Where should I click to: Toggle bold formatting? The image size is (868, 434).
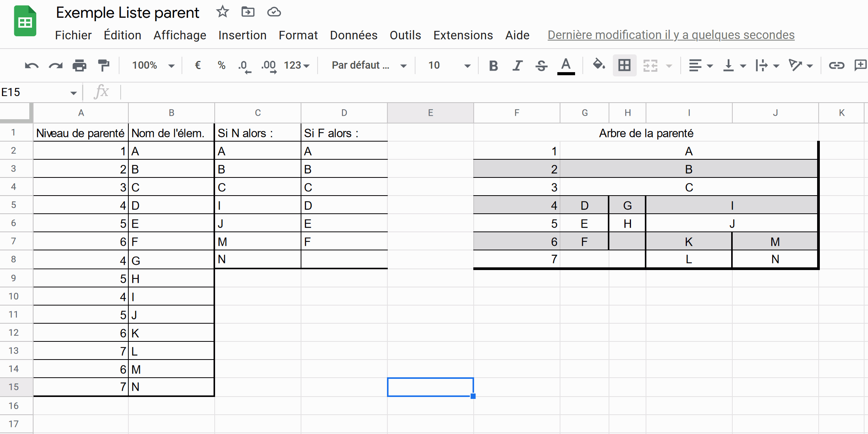click(x=493, y=66)
